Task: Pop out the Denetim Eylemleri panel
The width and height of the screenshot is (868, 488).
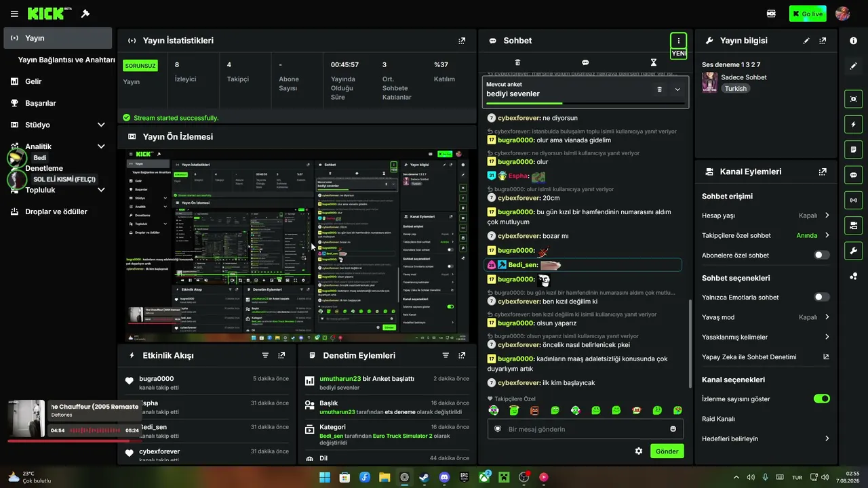Action: coord(462,355)
